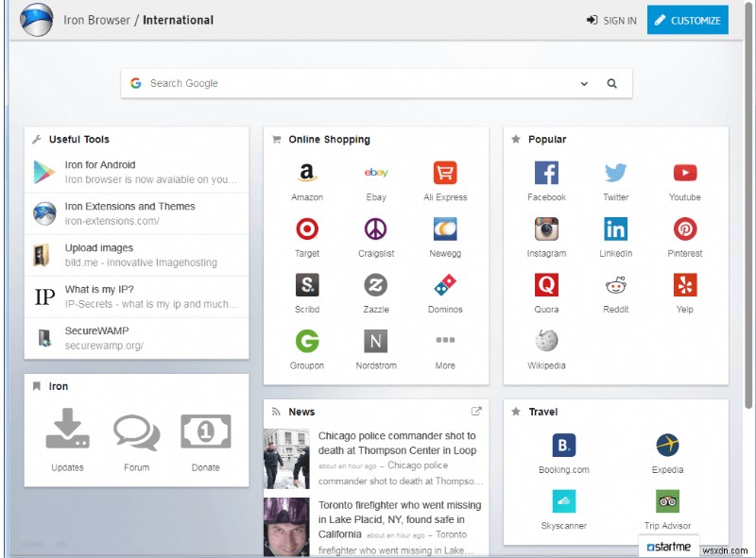Open the Instagram camera icon
The image size is (756, 558).
[x=546, y=228]
